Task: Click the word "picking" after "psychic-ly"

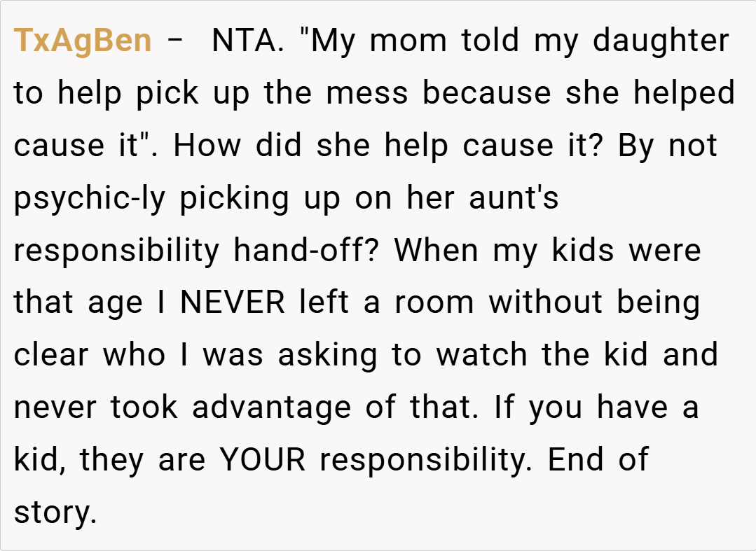Action: [234, 198]
